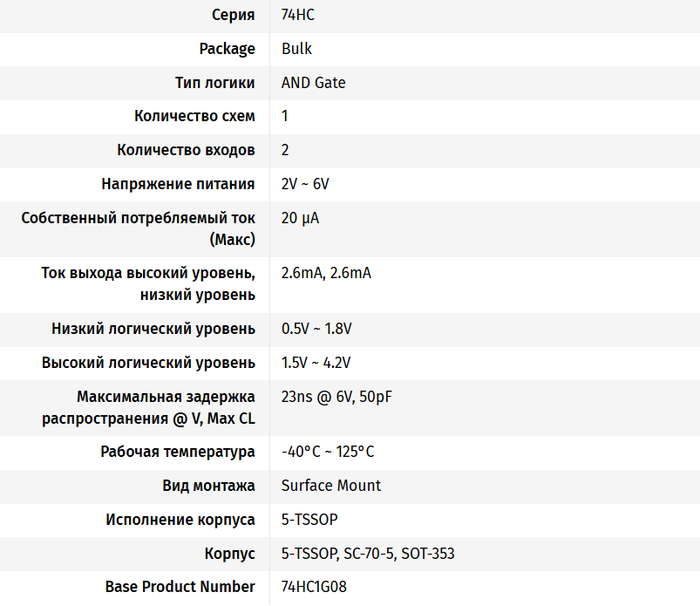Click the AND Gate logic type value

coord(313,83)
